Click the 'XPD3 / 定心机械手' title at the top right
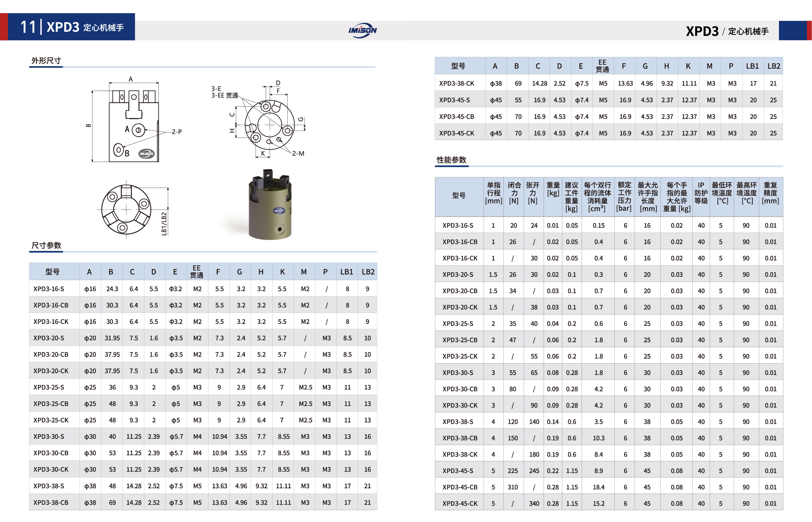This screenshot has width=812, height=522. pos(727,31)
